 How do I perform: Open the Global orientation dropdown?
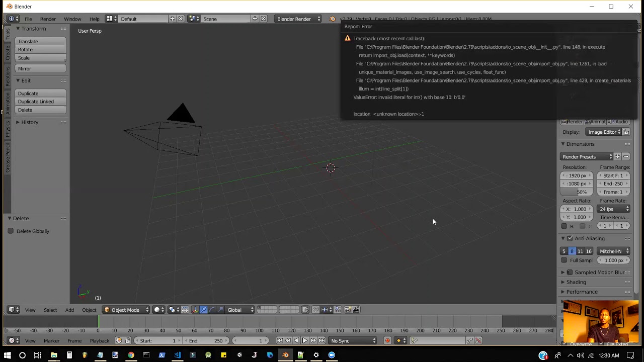[240, 310]
